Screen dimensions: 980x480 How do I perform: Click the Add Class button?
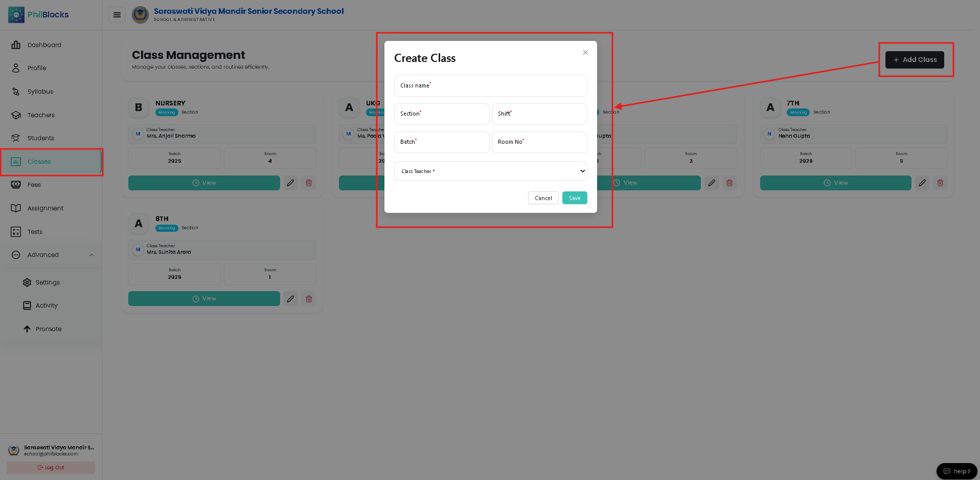[915, 60]
